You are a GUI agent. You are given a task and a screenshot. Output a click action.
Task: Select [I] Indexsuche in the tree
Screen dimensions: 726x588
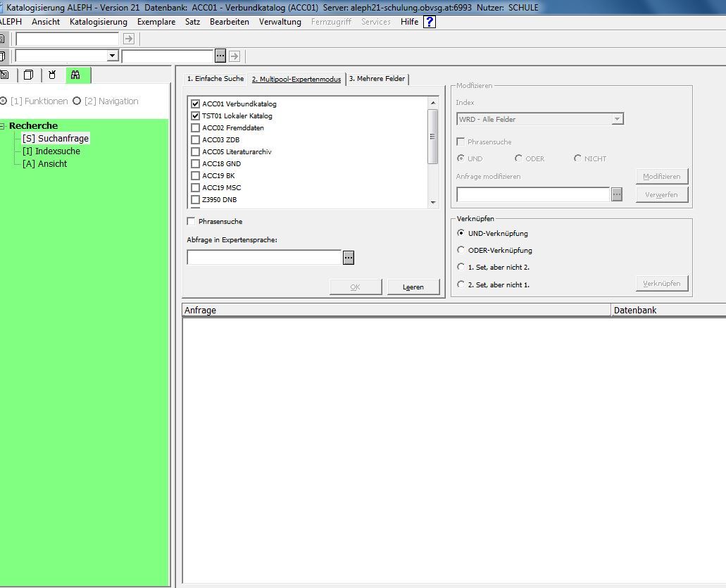pyautogui.click(x=51, y=151)
